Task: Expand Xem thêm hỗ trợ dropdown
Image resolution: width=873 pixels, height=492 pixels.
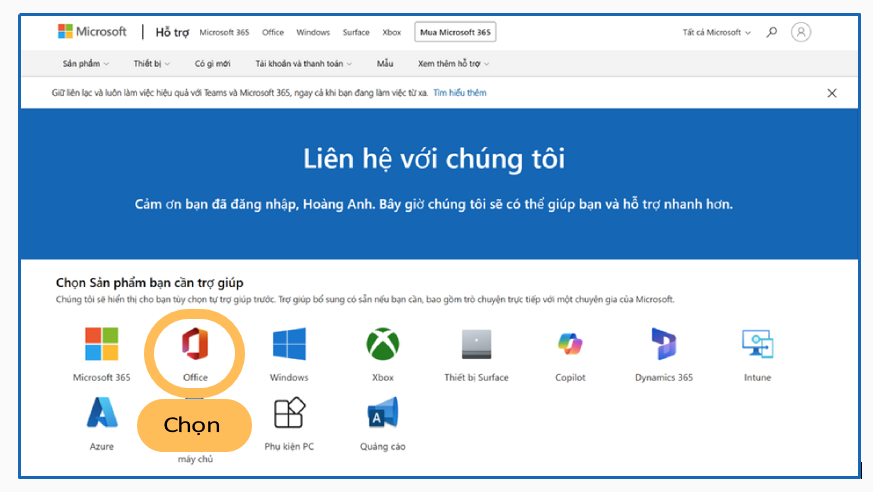Action: point(454,63)
